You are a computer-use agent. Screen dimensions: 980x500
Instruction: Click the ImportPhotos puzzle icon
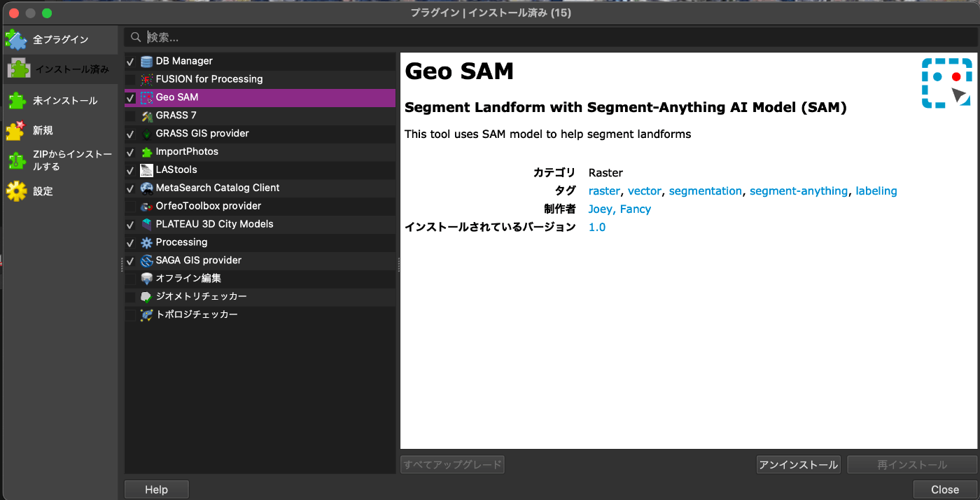146,152
